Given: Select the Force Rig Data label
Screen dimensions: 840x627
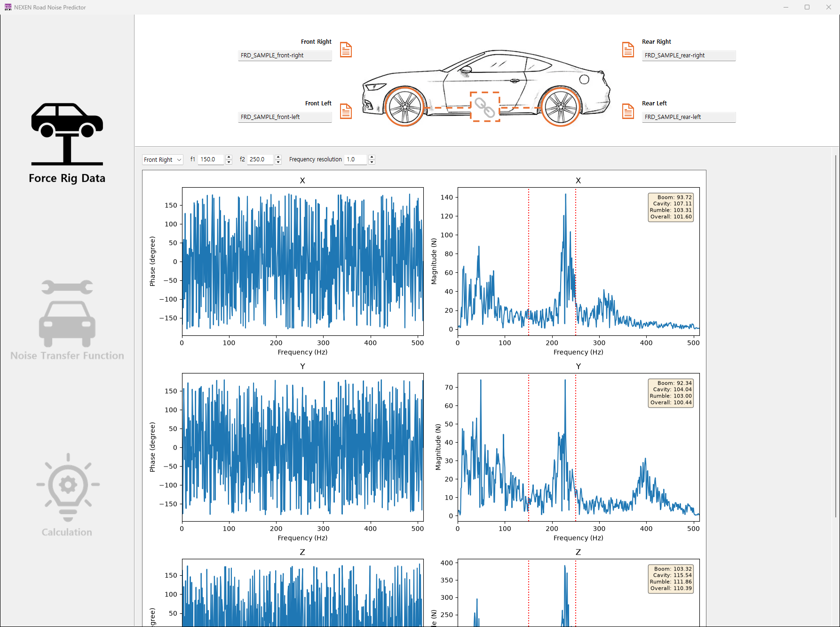Looking at the screenshot, I should coord(67,178).
